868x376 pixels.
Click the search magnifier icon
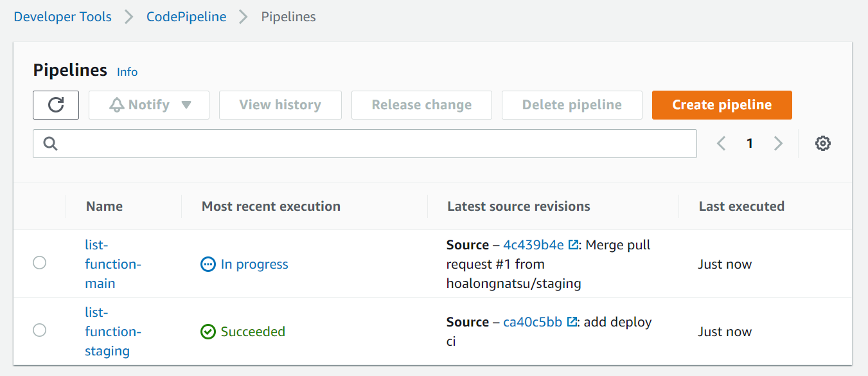point(50,143)
